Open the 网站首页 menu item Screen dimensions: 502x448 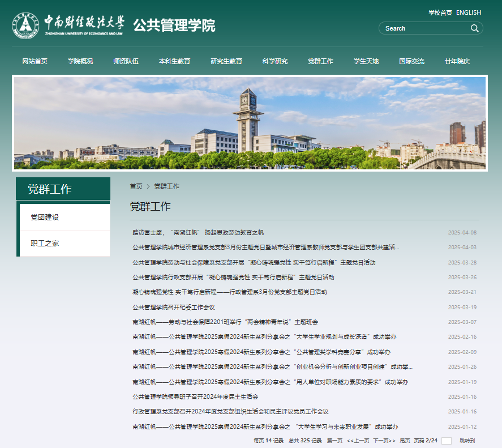(x=35, y=61)
